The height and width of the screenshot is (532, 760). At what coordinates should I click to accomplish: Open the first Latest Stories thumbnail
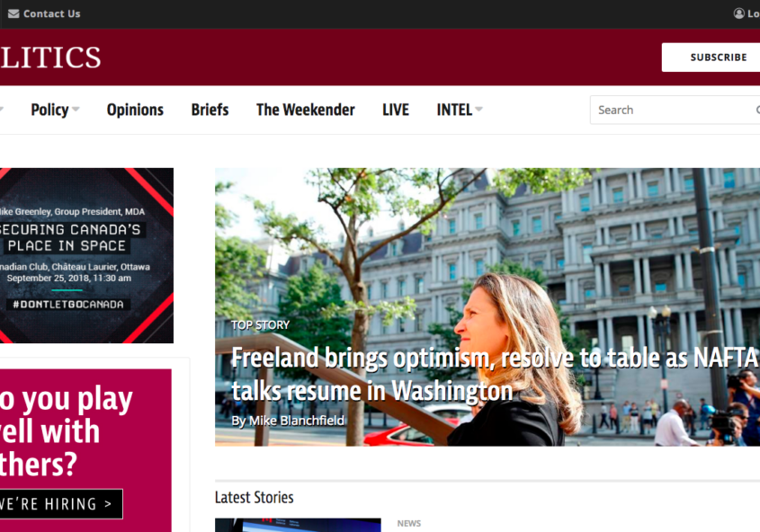click(x=298, y=525)
